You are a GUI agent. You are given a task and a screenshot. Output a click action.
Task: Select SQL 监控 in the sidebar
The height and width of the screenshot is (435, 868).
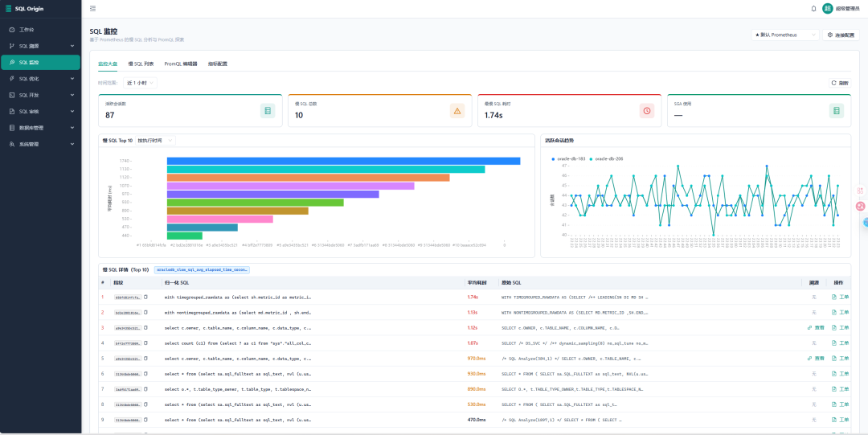40,62
